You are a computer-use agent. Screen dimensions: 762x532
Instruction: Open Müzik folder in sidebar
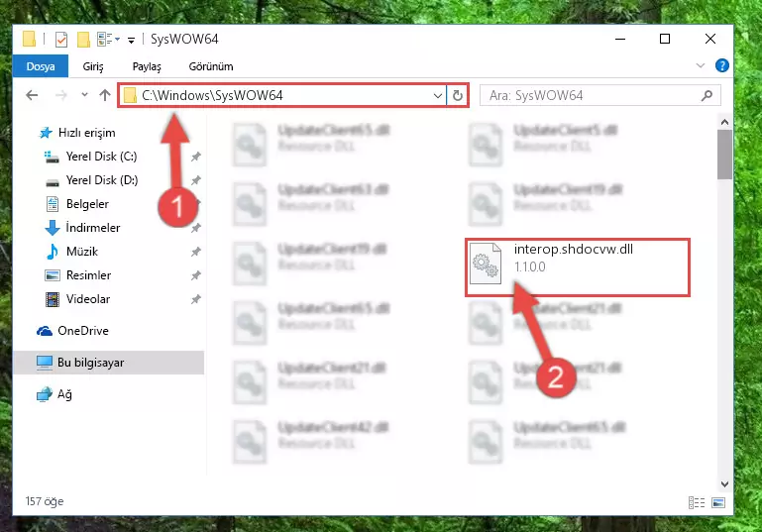point(81,252)
